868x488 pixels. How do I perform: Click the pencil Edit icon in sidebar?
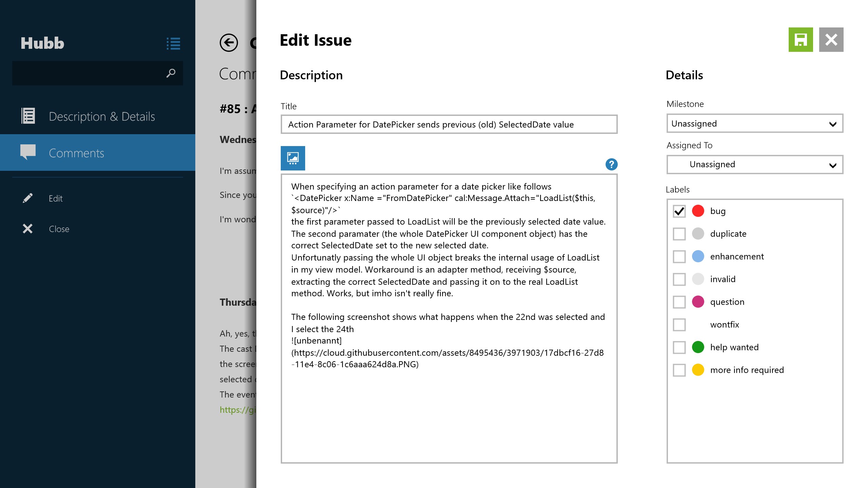point(28,198)
